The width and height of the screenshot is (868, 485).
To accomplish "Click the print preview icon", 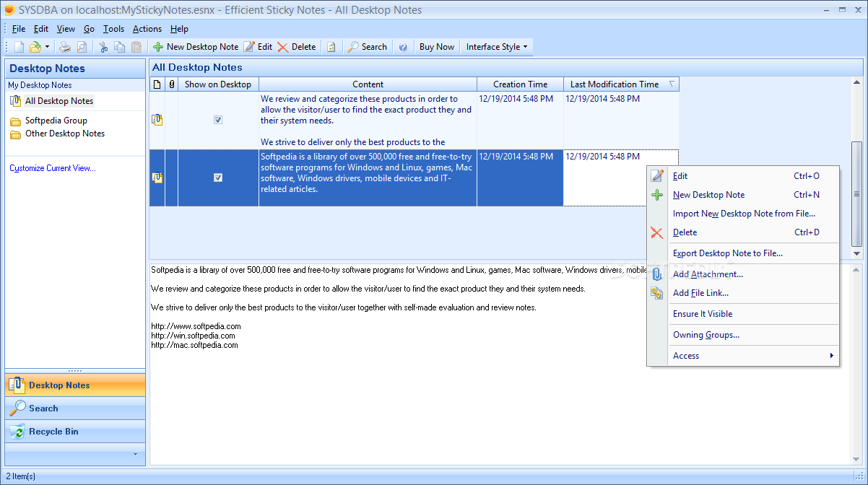I will (82, 47).
